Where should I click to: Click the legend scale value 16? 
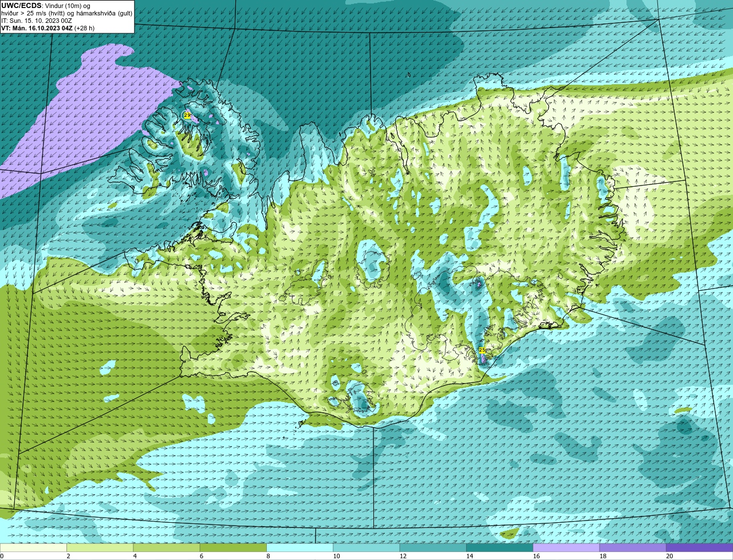(x=537, y=556)
